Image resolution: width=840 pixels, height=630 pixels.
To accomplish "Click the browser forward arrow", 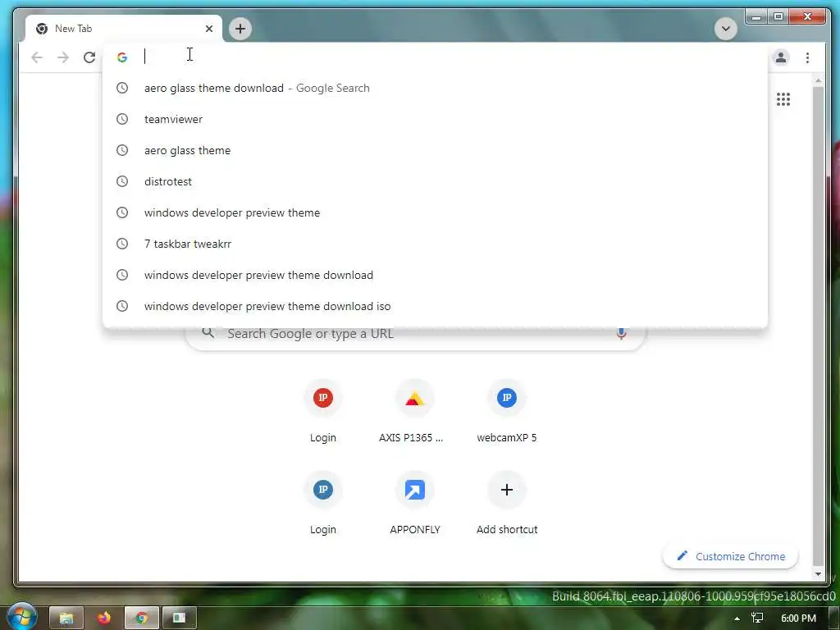I will (x=62, y=57).
